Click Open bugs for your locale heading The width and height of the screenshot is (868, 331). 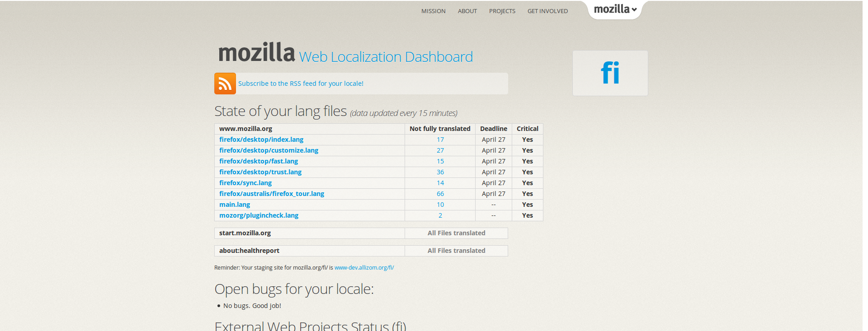click(x=294, y=289)
